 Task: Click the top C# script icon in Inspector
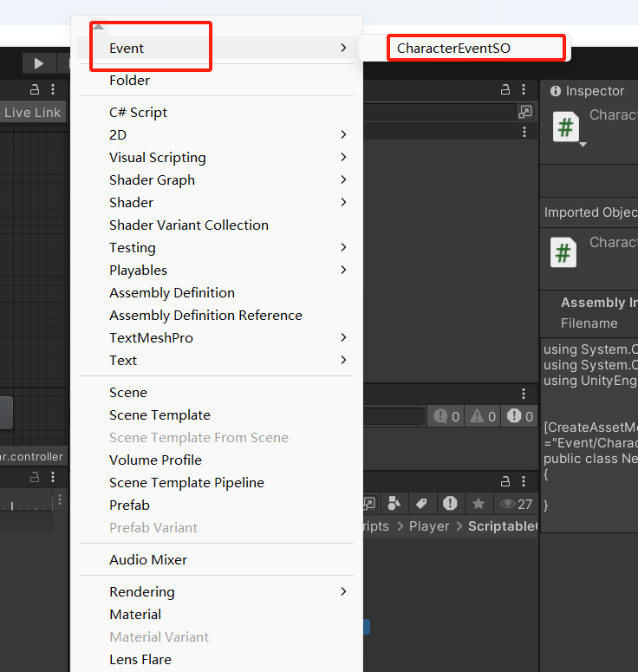565,127
